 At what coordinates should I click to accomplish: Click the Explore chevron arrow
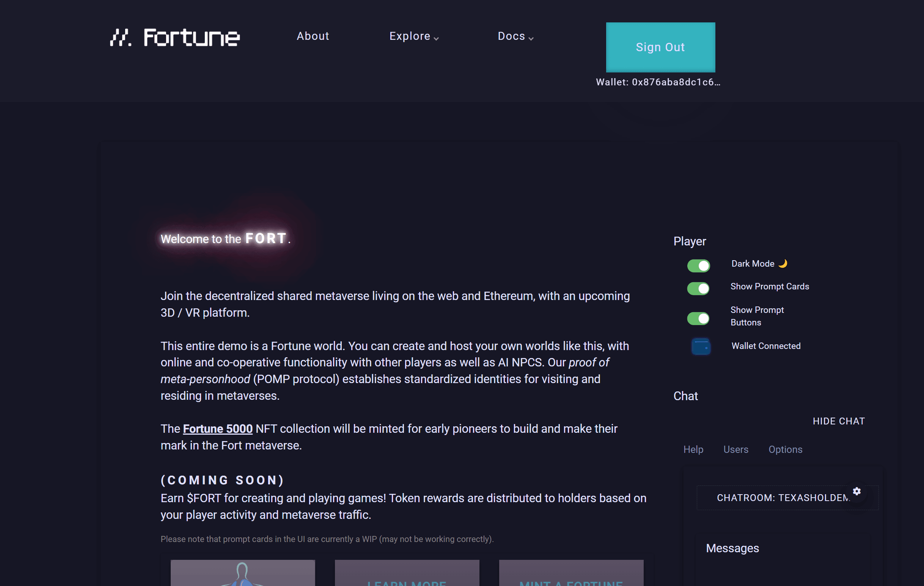tap(436, 38)
